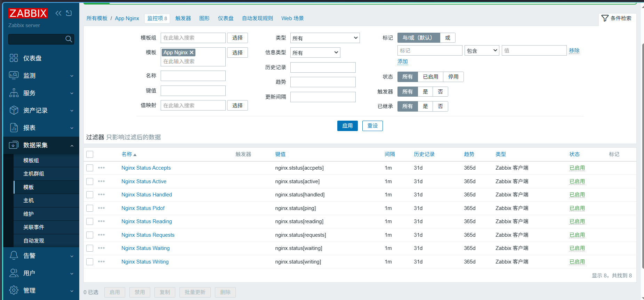Image resolution: width=644 pixels, height=300 pixels.
Task: Click the 服务 services icon
Action: pos(14,93)
